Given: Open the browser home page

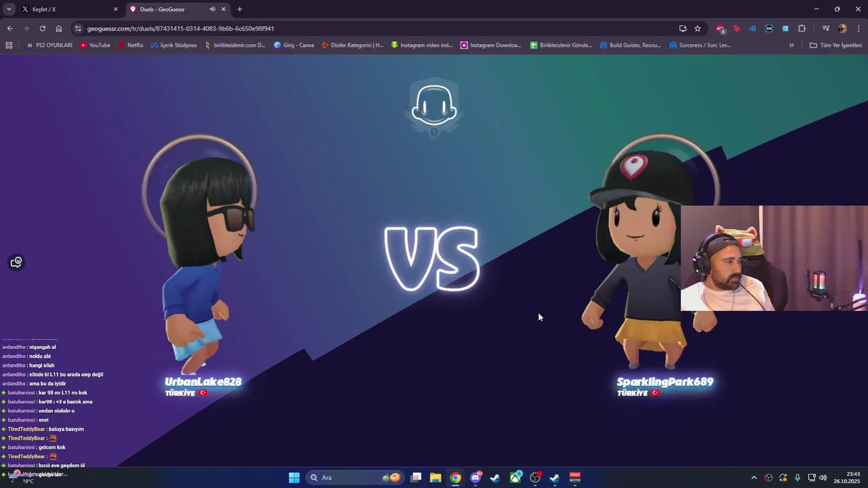Looking at the screenshot, I should coord(59,28).
